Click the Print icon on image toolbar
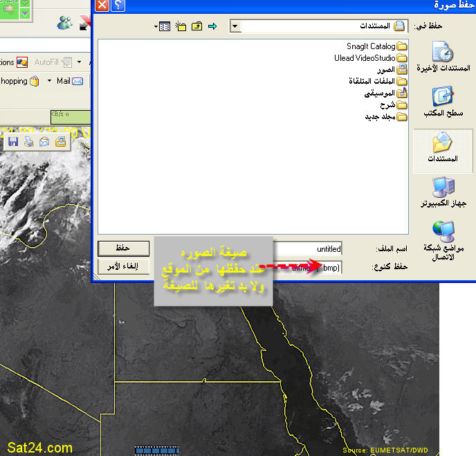The width and height of the screenshot is (476, 456). pyautogui.click(x=28, y=142)
